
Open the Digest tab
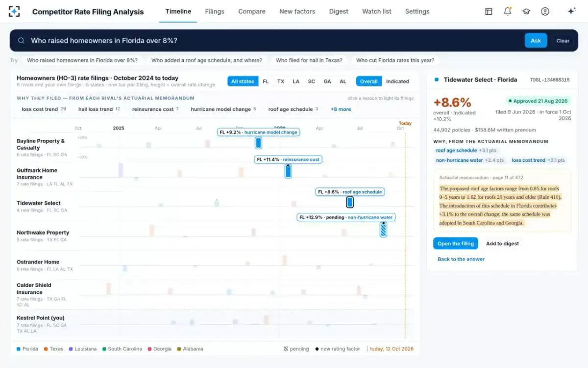(x=339, y=11)
